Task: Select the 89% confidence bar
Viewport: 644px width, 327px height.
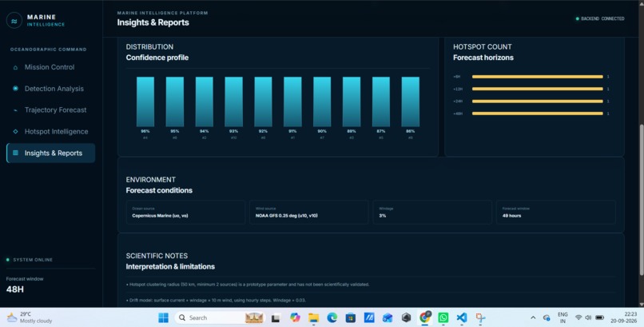Action: [x=352, y=102]
